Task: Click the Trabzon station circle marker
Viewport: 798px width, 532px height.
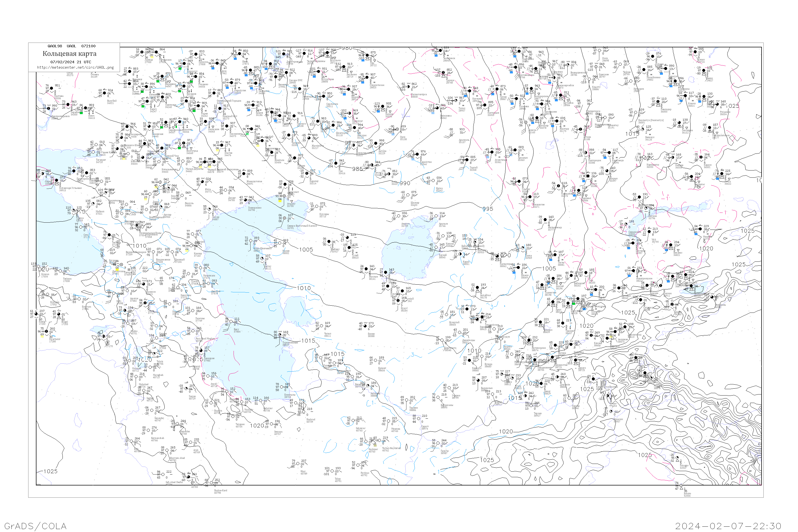Action: pyautogui.click(x=60, y=271)
